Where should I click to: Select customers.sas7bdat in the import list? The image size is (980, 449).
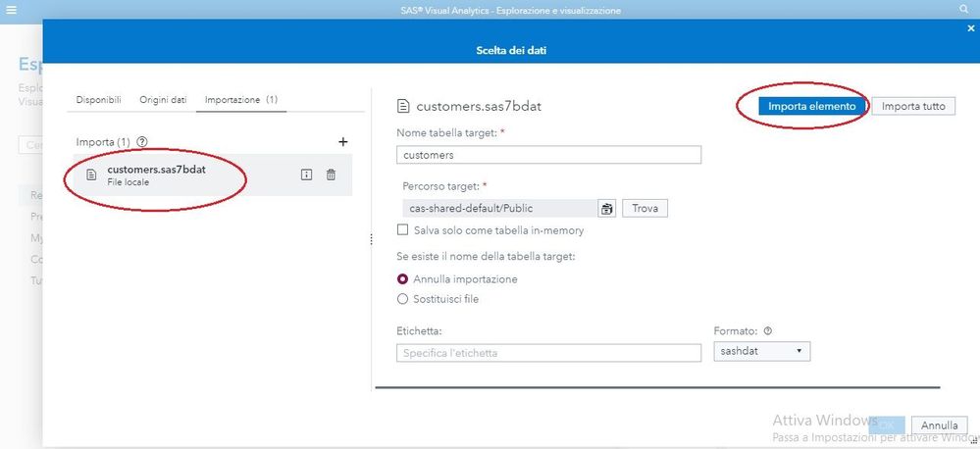[x=170, y=175]
